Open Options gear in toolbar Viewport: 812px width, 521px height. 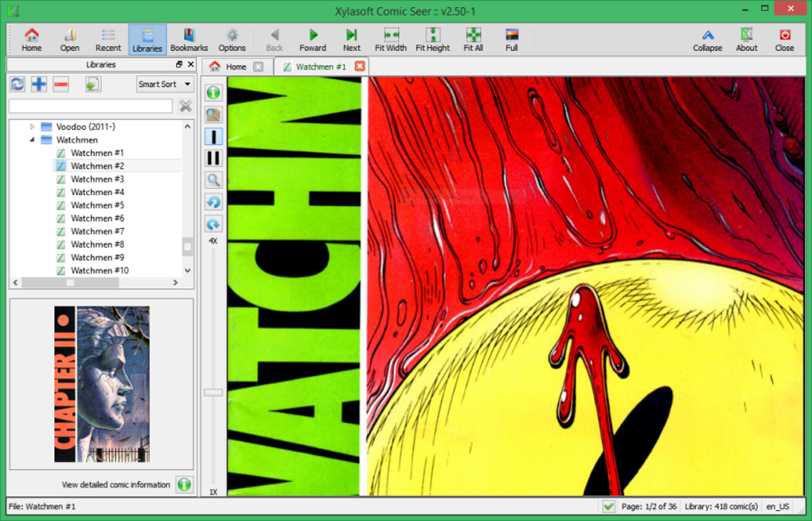click(x=232, y=40)
